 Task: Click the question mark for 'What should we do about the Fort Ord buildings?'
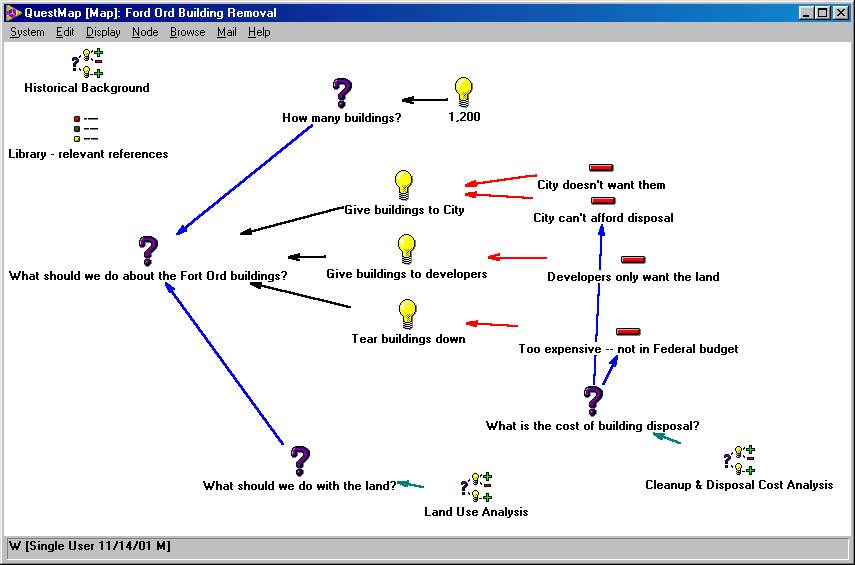[148, 251]
